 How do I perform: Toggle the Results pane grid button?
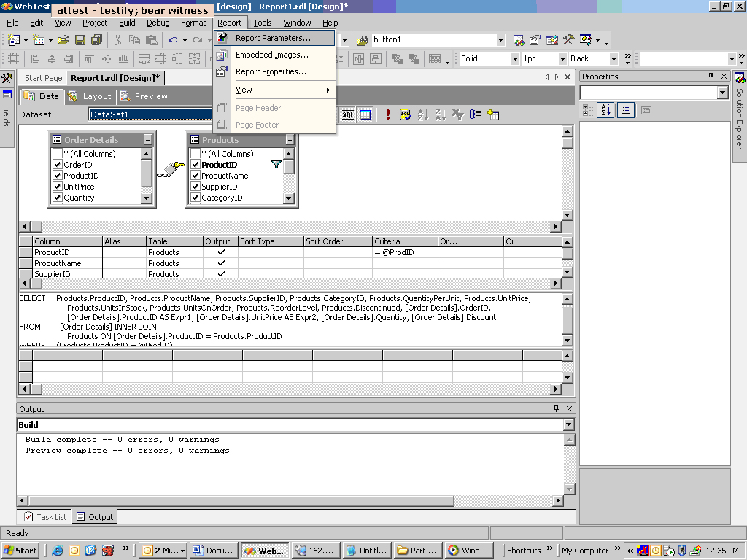point(365,114)
